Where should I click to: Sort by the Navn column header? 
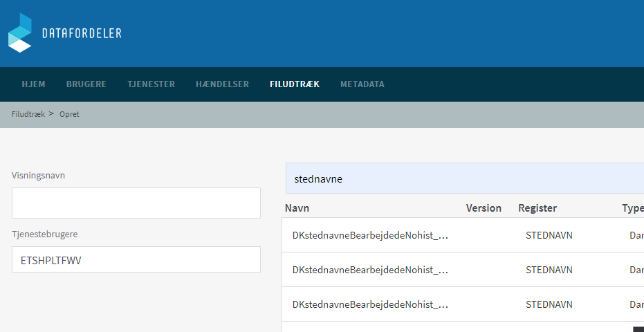[297, 208]
